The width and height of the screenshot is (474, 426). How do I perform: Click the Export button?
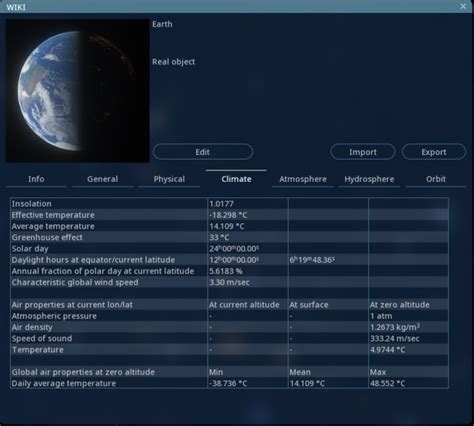[x=434, y=152]
